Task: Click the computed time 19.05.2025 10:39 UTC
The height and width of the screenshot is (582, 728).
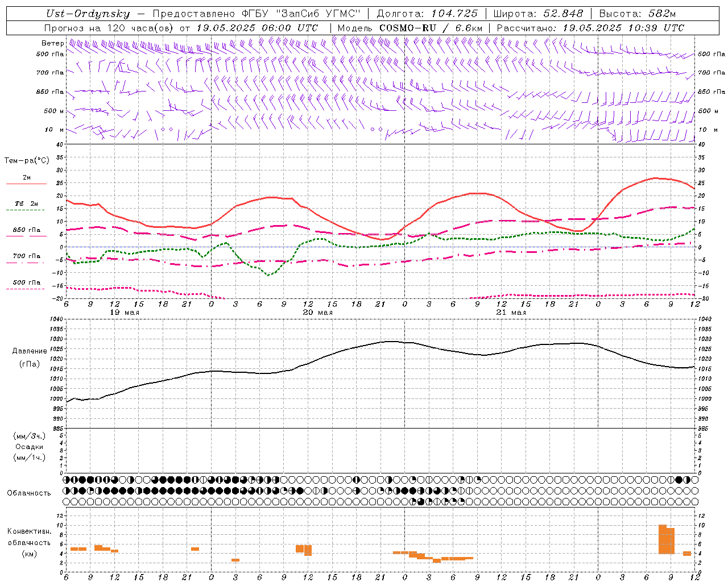Action: [x=623, y=28]
